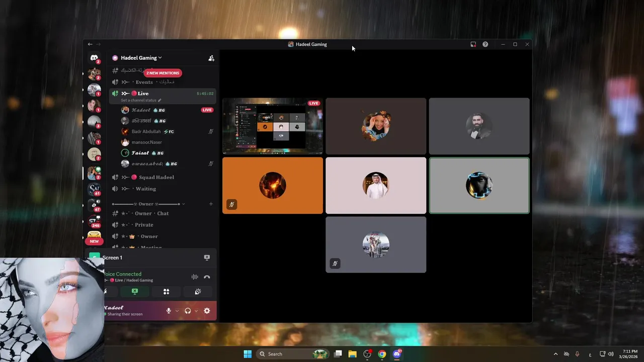Viewport: 644px width, 362px height.
Task: Select the orange muted participant tile
Action: (273, 186)
